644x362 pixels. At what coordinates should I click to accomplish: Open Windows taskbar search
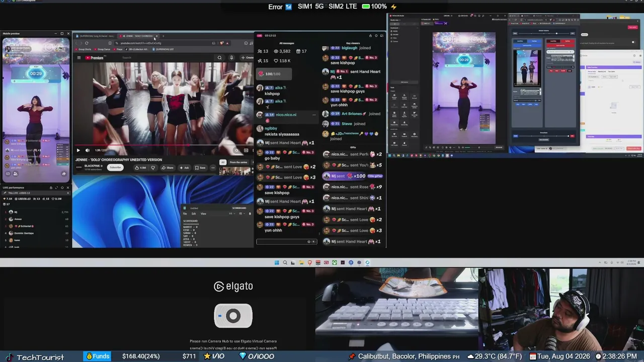(285, 262)
